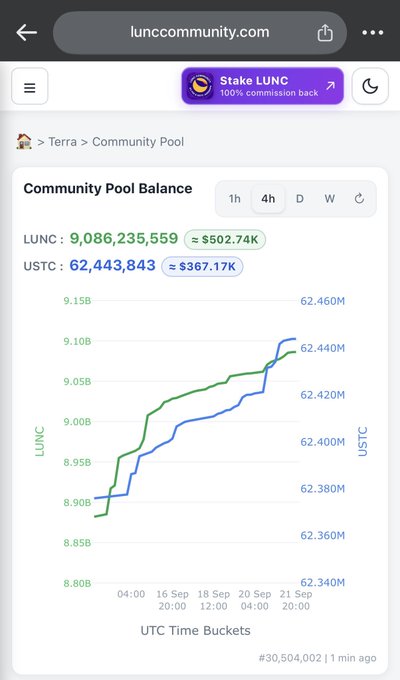Click the 9.00B axis value
This screenshot has height=680, width=400.
pos(77,422)
